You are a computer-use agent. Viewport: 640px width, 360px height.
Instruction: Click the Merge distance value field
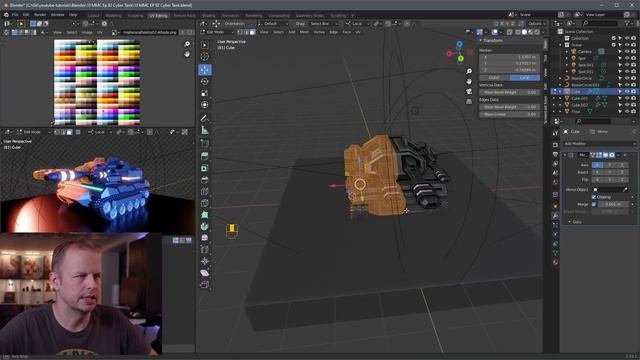pos(613,204)
